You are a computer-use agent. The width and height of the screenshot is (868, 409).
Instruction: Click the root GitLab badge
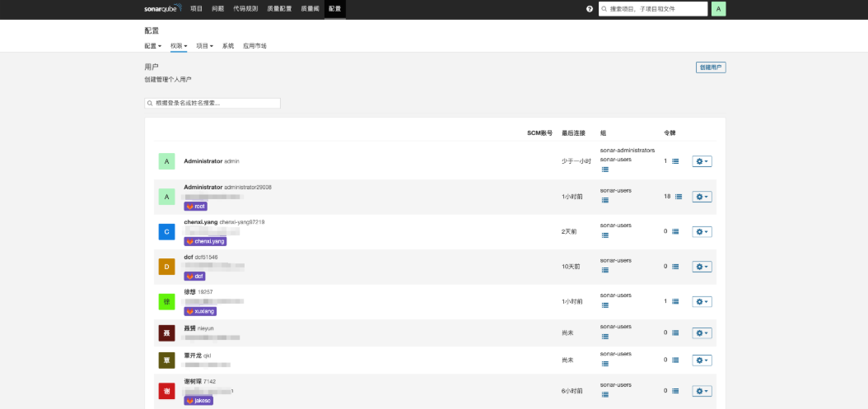click(196, 206)
